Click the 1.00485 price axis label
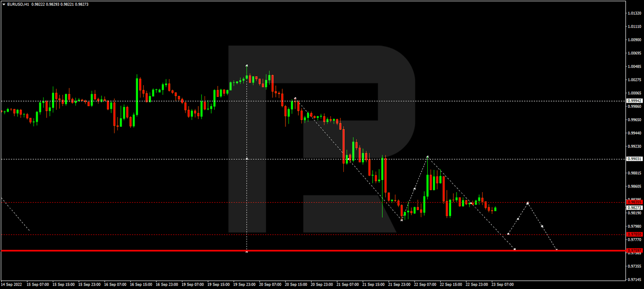The image size is (644, 289). 635,66
